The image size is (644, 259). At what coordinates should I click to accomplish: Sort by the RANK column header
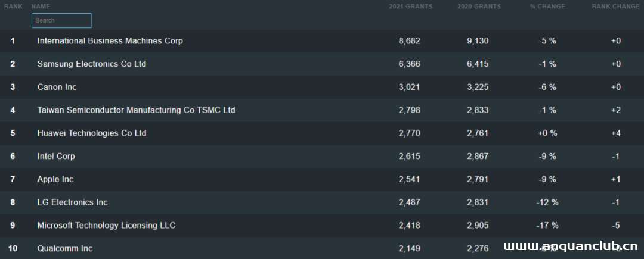click(13, 7)
